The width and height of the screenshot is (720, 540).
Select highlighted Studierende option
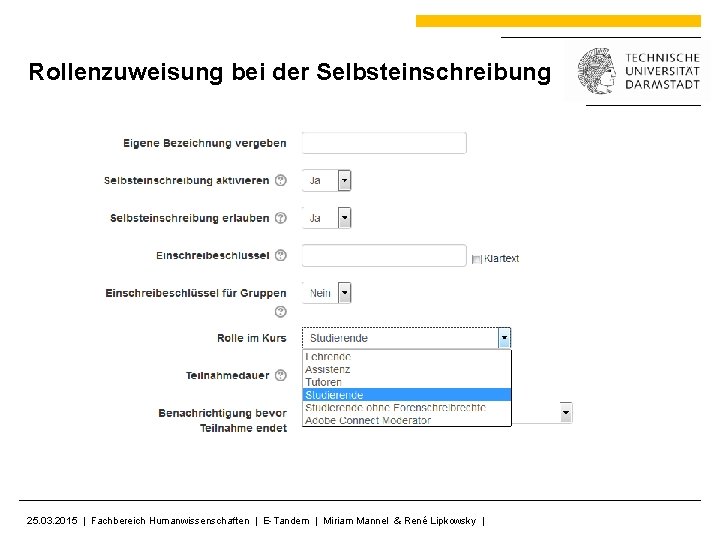pos(406,395)
